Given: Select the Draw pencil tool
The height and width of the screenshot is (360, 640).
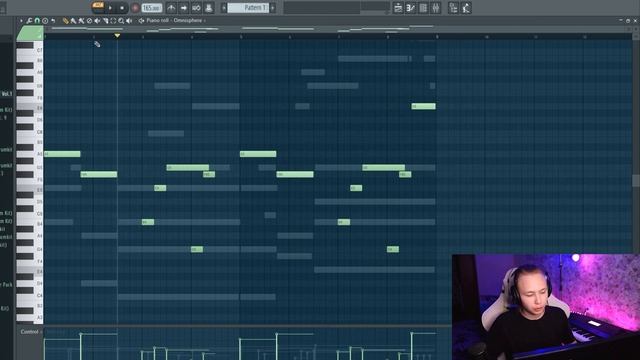Looking at the screenshot, I should [x=65, y=20].
